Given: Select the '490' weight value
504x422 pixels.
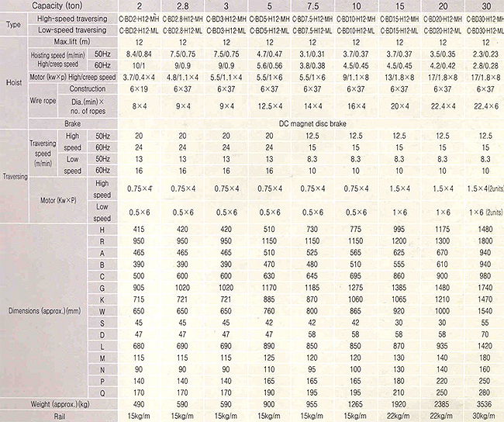Looking at the screenshot, I should 139,404.
